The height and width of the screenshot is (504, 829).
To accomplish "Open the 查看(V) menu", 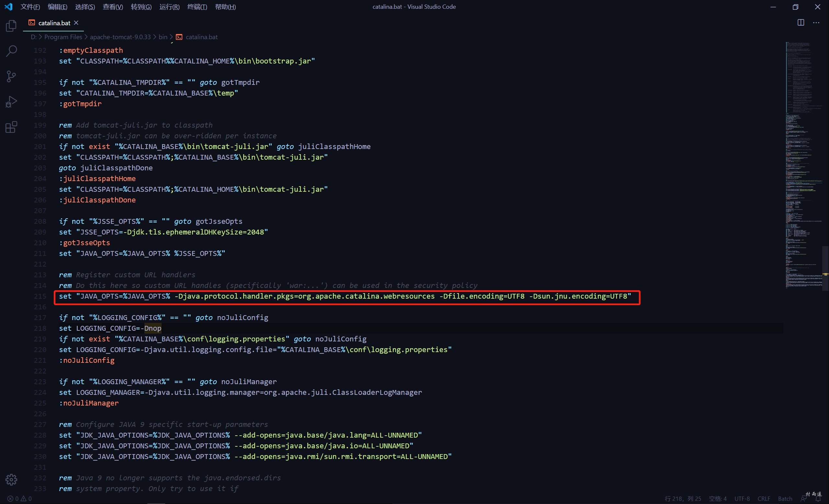I will click(x=113, y=7).
